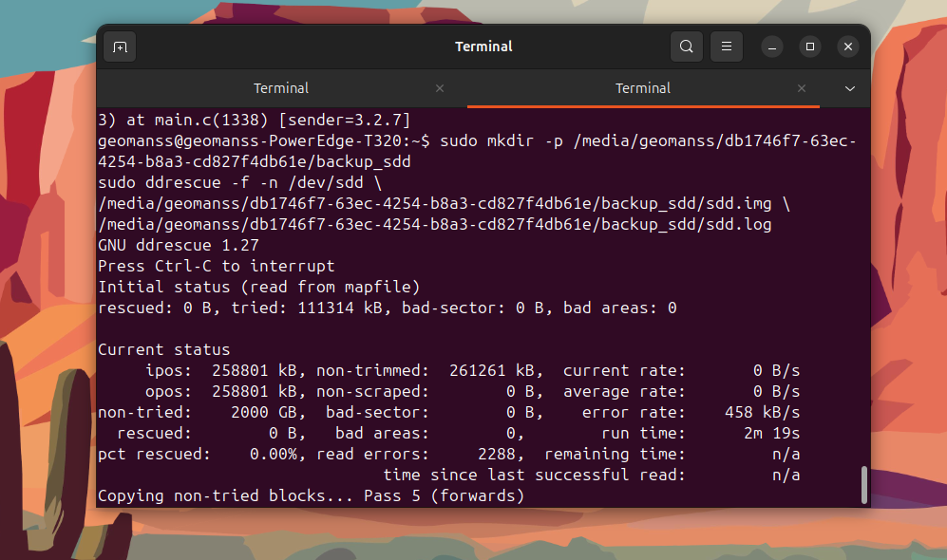Expand the tab list chevron
Image resolution: width=947 pixels, height=560 pixels.
(849, 88)
